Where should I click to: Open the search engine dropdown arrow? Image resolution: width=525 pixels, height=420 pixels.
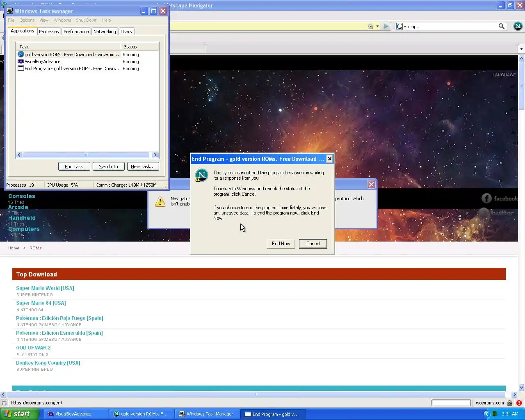tap(405, 27)
